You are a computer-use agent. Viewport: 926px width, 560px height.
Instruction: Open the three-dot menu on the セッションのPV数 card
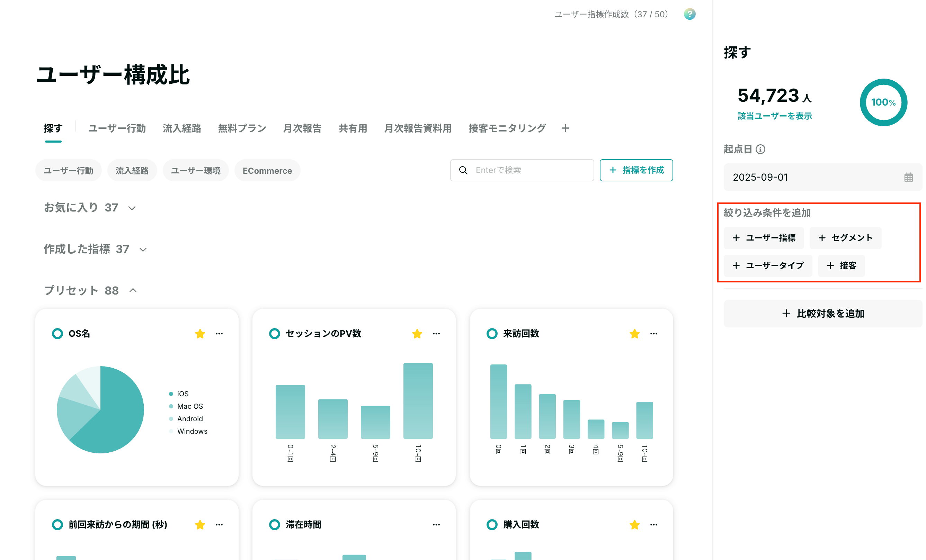tap(436, 334)
